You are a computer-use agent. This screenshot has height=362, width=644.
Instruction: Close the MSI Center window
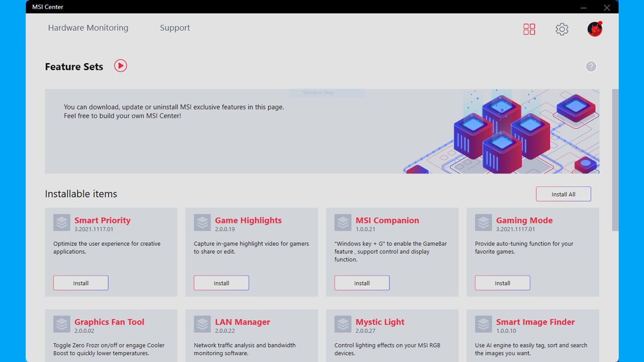pos(607,8)
